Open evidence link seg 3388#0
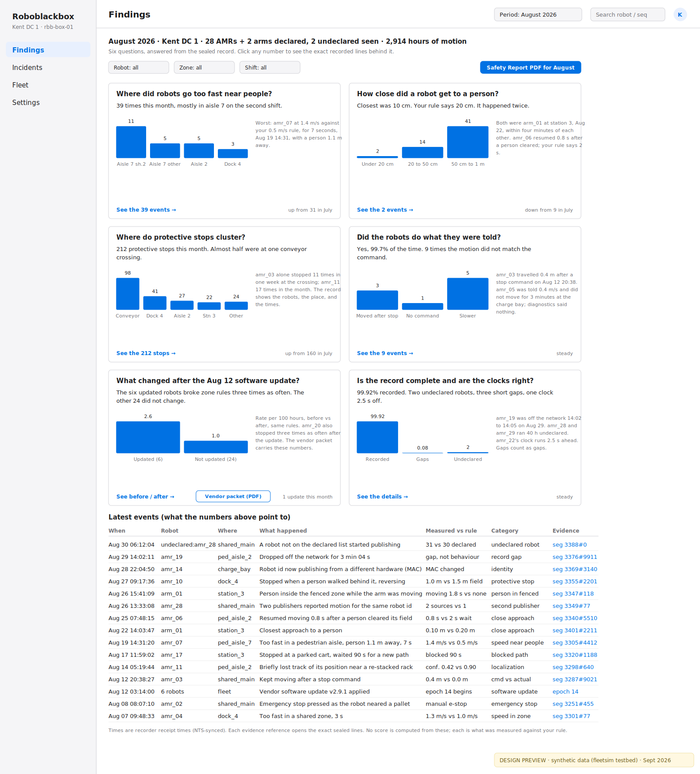This screenshot has height=774, width=700. [569, 544]
